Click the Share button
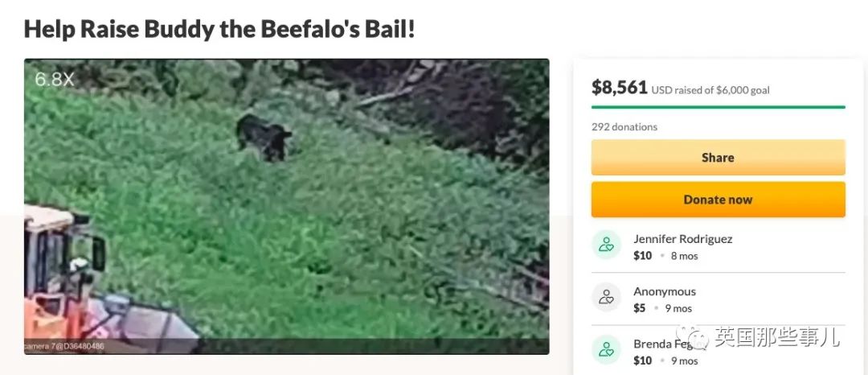 [x=718, y=157]
